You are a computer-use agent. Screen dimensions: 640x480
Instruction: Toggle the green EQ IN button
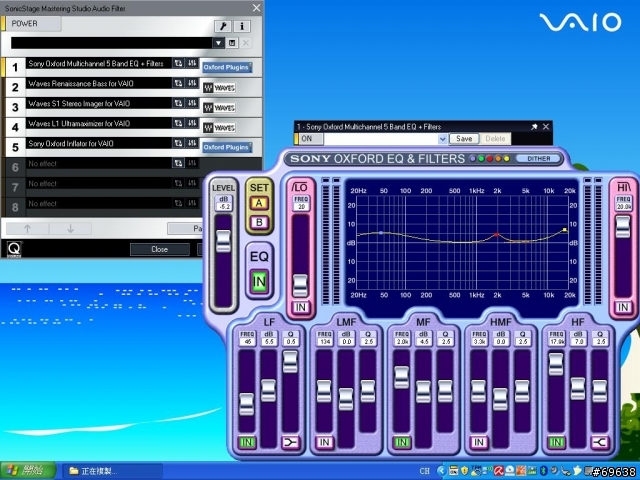259,282
